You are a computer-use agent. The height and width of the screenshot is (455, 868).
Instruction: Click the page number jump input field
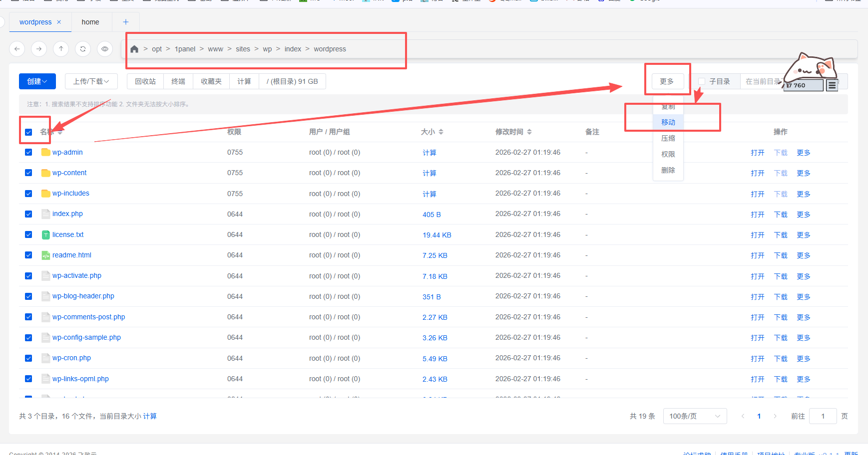[823, 416]
